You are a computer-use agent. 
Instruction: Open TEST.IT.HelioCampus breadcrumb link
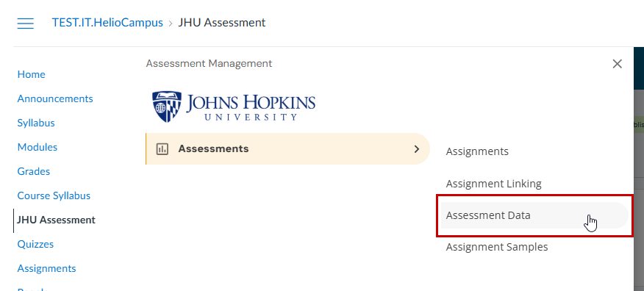tap(107, 23)
